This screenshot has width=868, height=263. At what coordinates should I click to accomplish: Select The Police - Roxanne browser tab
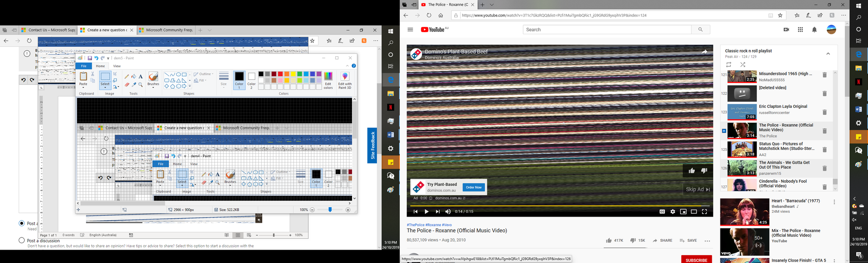pos(447,5)
